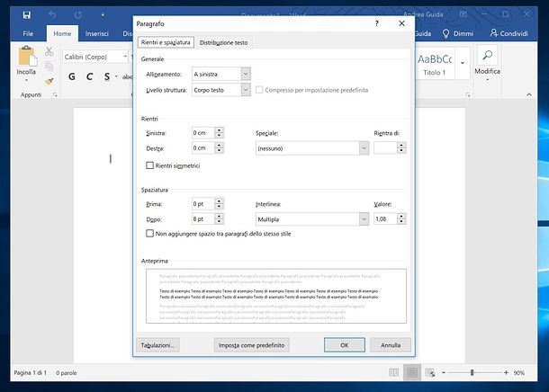
Task: Select the Print Layout view icon
Action: pyautogui.click(x=412, y=373)
